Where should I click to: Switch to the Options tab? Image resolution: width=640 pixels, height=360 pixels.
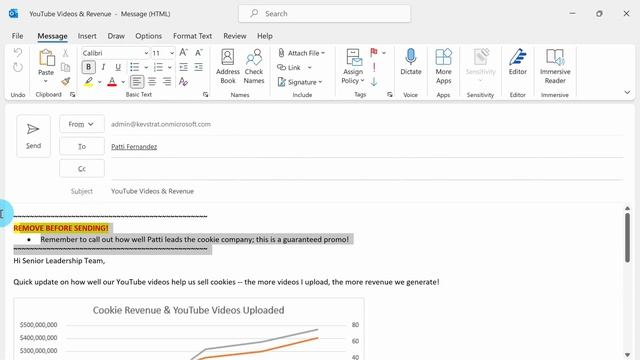tap(149, 36)
